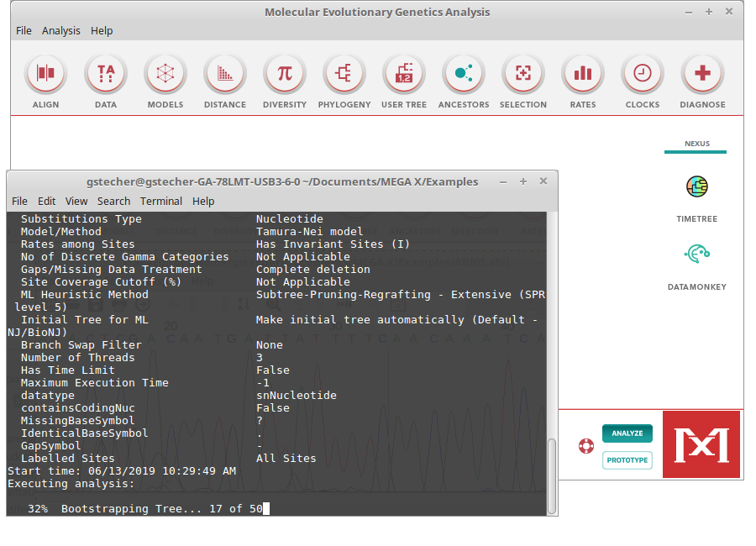Open the PHYLOGENY tree icon
The image size is (756, 546).
[344, 74]
